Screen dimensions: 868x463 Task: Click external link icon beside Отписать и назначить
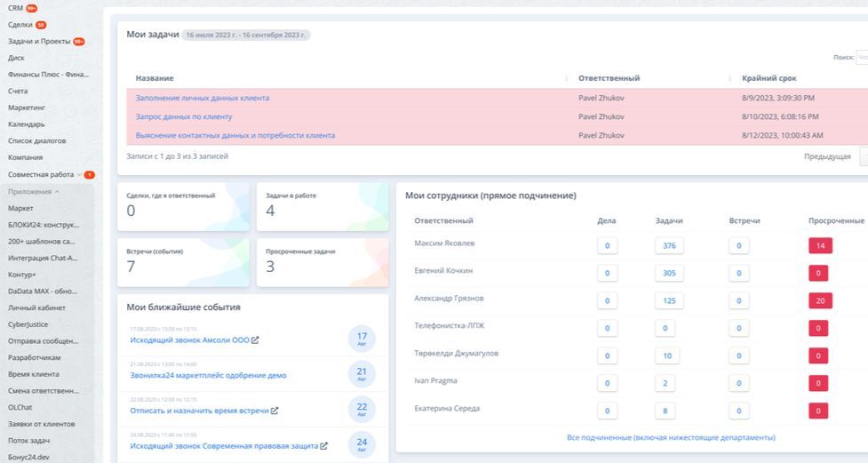pos(275,411)
